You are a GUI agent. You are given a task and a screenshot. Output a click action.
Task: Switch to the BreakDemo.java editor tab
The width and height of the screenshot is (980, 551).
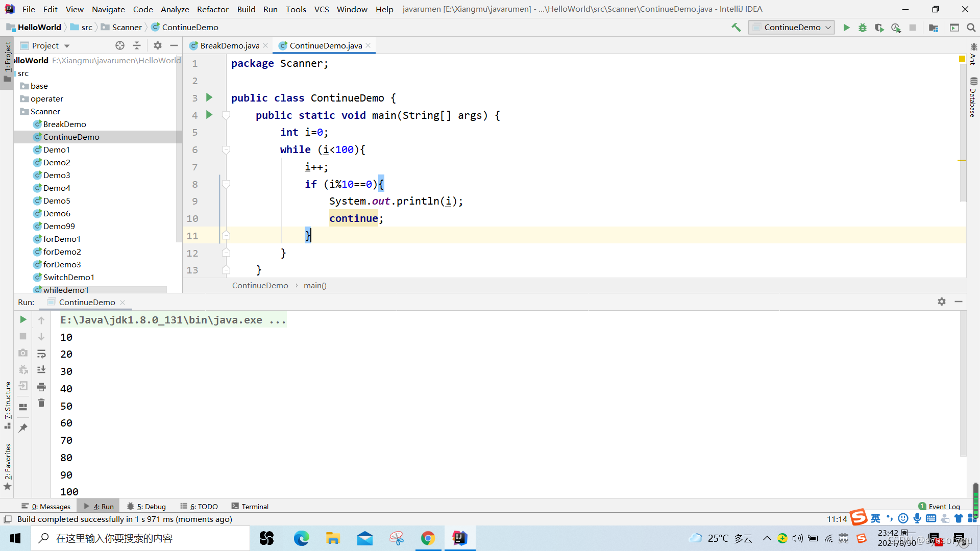tap(229, 45)
